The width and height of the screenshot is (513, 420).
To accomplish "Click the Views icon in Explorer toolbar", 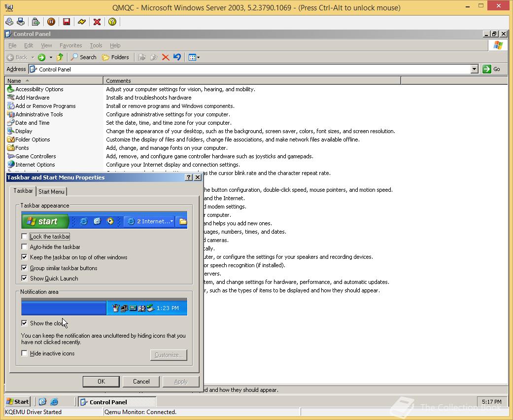I will (x=192, y=57).
